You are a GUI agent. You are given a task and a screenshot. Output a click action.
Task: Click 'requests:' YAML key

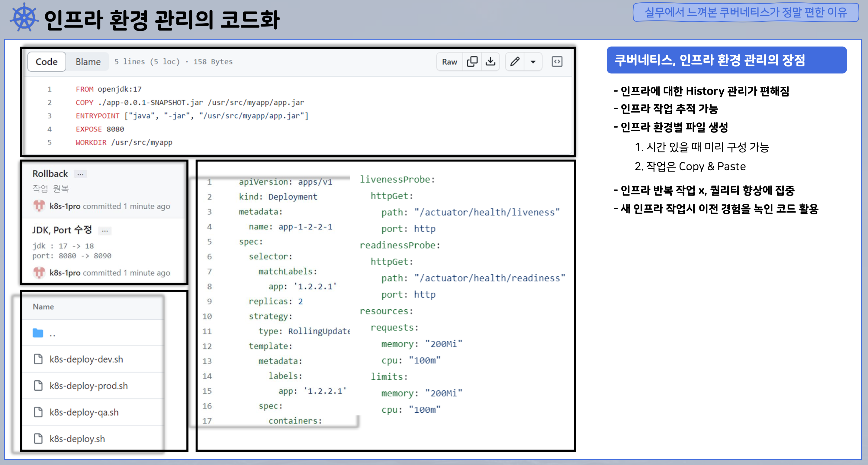click(x=394, y=327)
